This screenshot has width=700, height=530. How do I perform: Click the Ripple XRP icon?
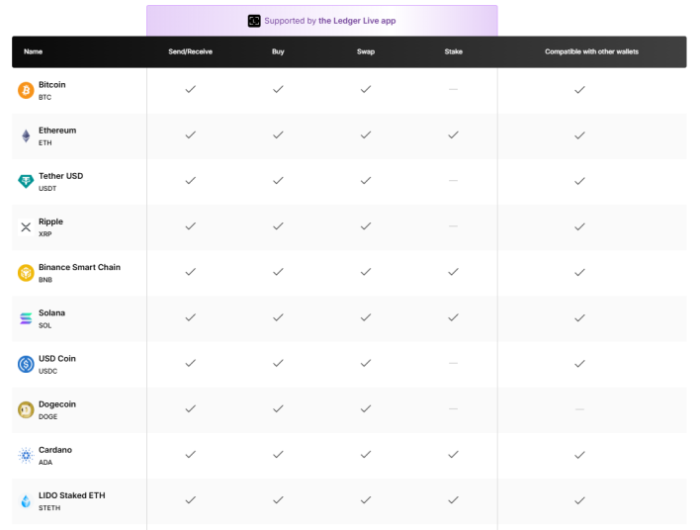coord(26,227)
